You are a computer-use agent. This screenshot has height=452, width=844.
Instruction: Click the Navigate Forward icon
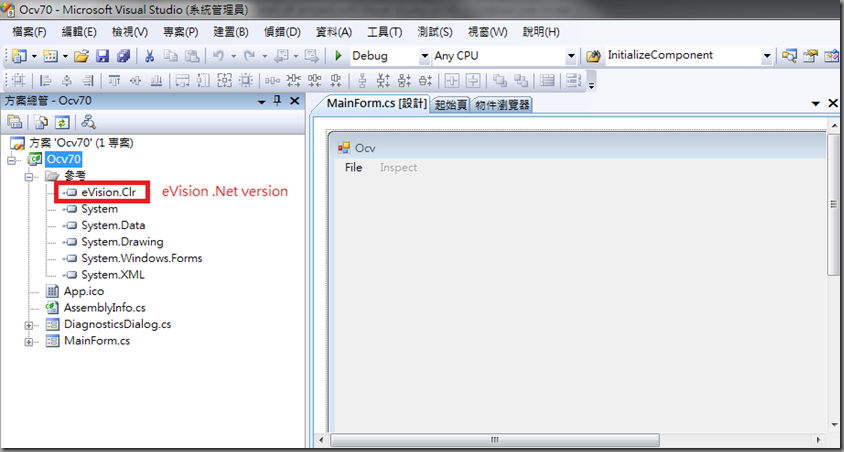click(x=312, y=56)
